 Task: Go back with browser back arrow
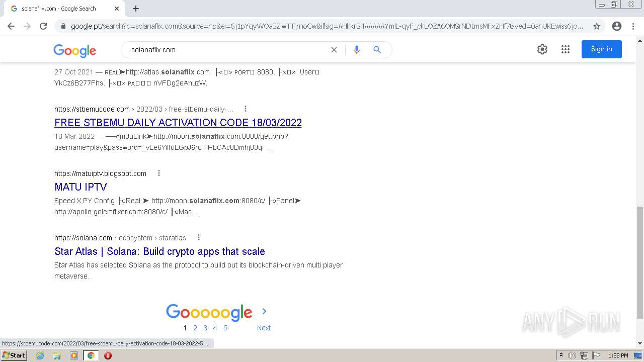click(x=11, y=26)
